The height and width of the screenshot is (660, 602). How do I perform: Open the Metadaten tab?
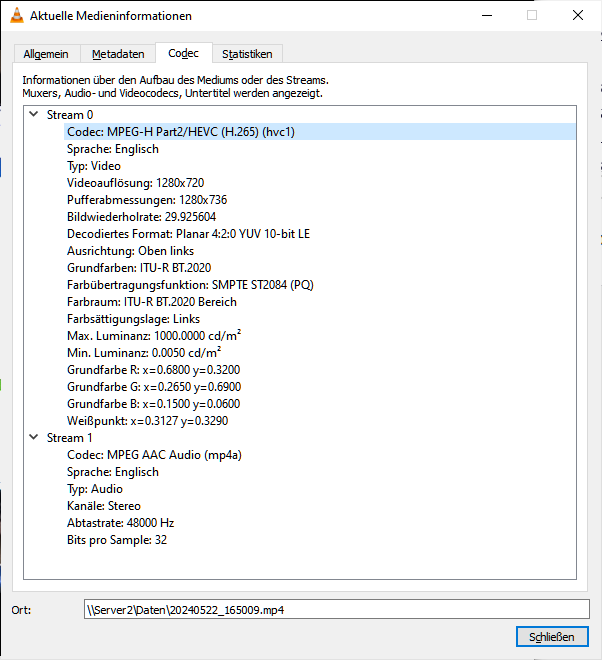118,54
